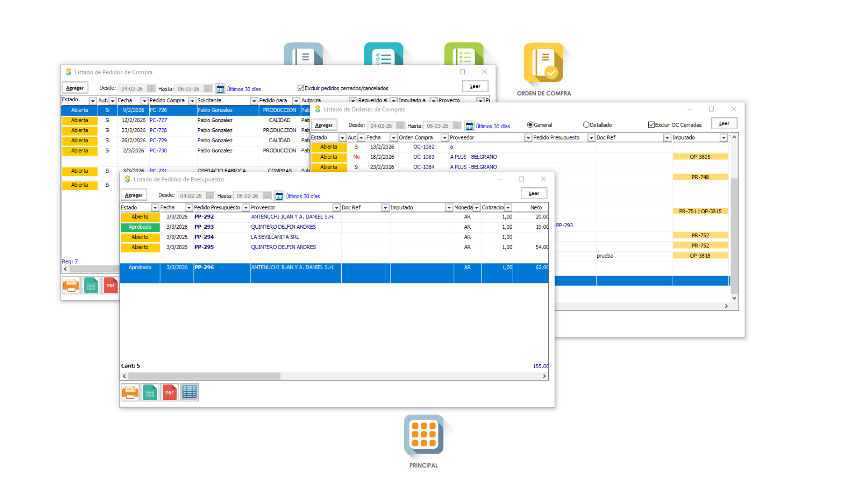Select the PP-293 presupuesto row

[x=204, y=227]
